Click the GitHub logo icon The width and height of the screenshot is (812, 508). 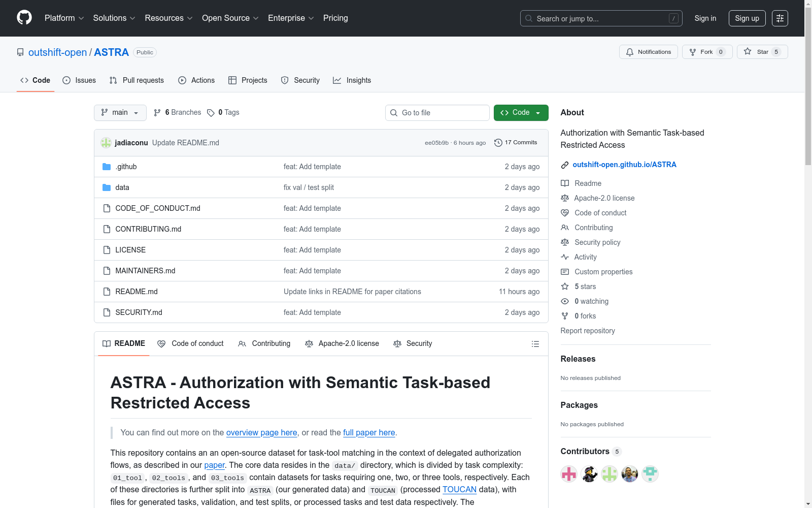tap(24, 18)
